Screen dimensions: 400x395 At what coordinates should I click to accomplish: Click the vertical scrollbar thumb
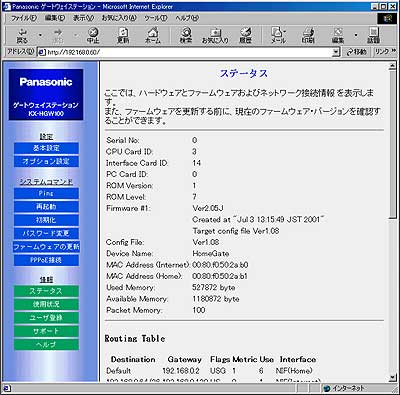pos(393,144)
